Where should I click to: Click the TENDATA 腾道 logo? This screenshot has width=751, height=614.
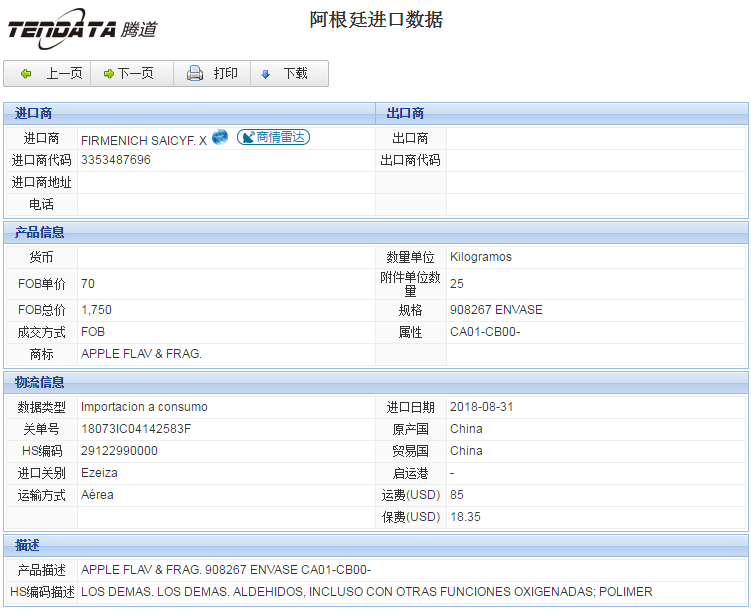pos(82,28)
